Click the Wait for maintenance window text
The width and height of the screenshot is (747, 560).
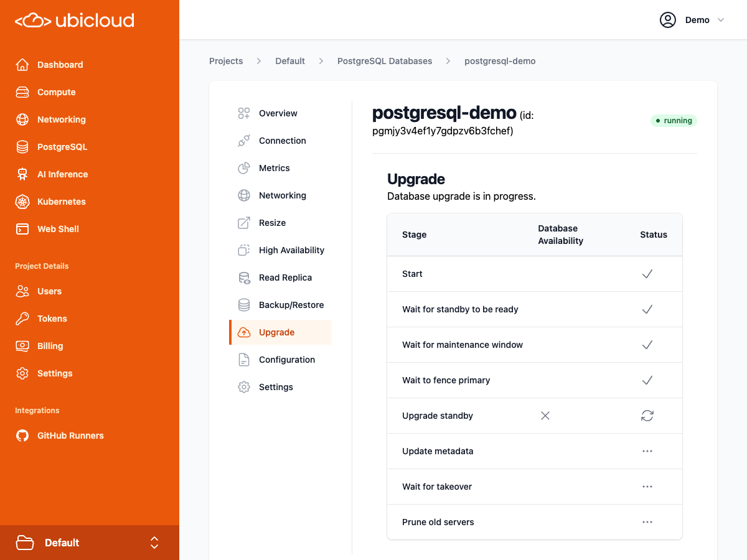(x=463, y=345)
